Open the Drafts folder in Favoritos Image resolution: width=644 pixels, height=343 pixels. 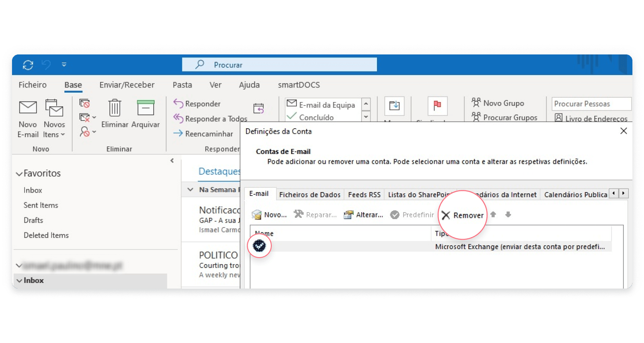pos(33,220)
